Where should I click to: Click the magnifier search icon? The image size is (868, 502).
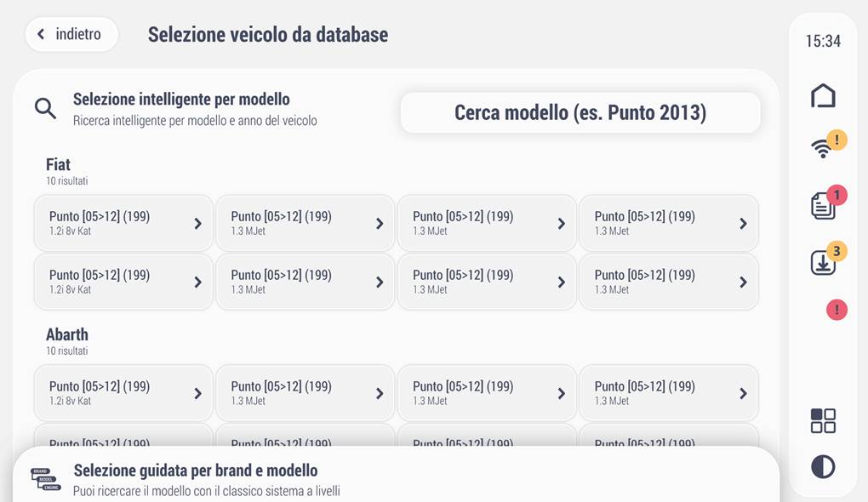tap(45, 108)
